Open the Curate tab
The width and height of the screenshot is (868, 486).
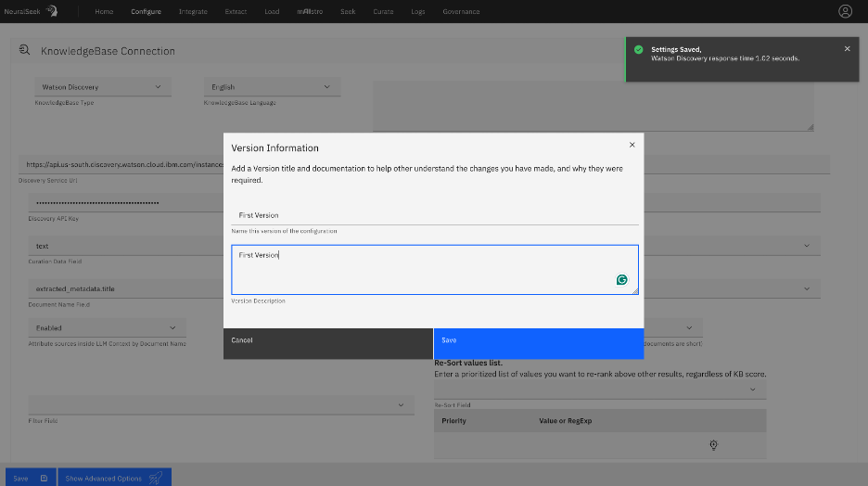[383, 12]
